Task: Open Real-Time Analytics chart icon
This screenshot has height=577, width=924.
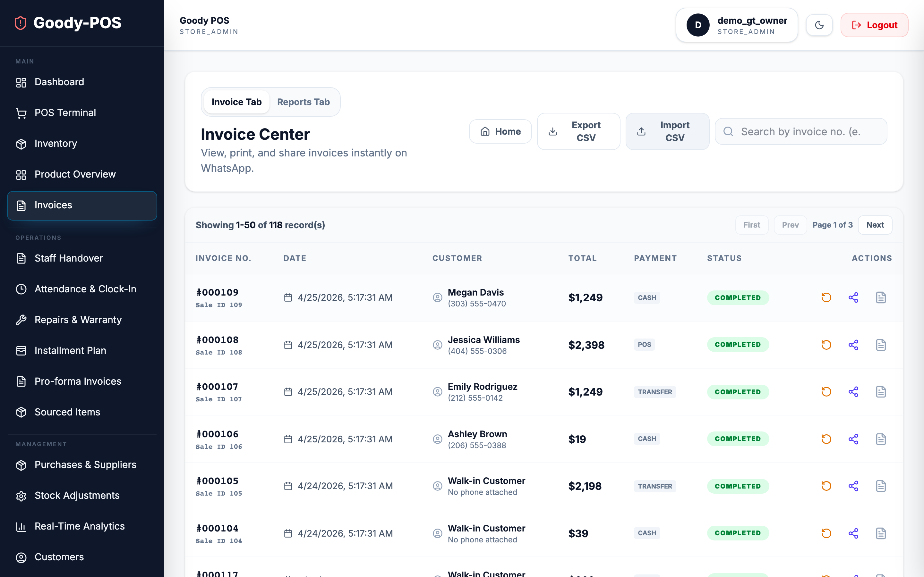Action: pos(21,527)
